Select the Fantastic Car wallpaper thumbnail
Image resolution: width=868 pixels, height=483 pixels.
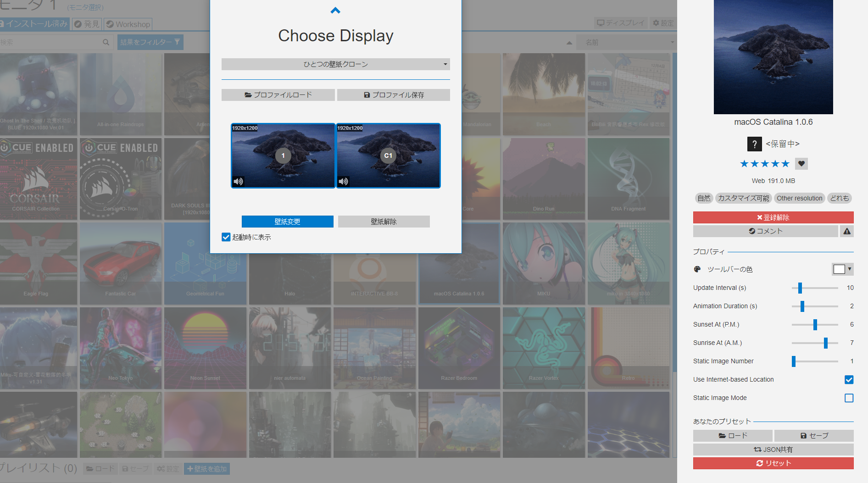click(x=121, y=264)
